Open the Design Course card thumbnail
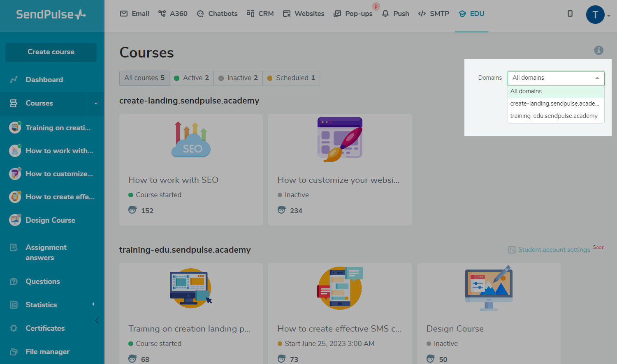The width and height of the screenshot is (617, 364). 489,288
